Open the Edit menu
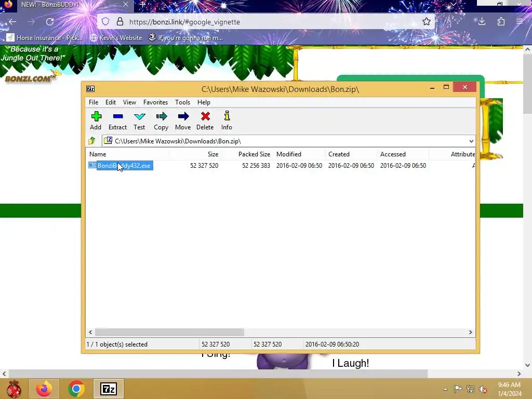The image size is (532, 399). coord(111,102)
